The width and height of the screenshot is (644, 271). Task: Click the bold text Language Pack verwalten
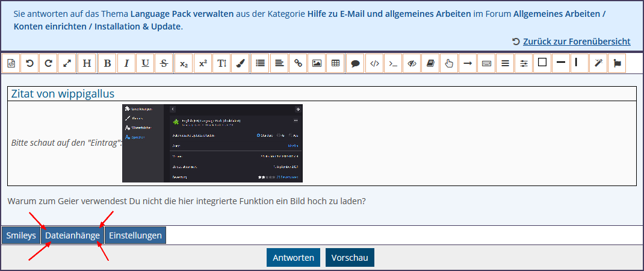point(182,14)
